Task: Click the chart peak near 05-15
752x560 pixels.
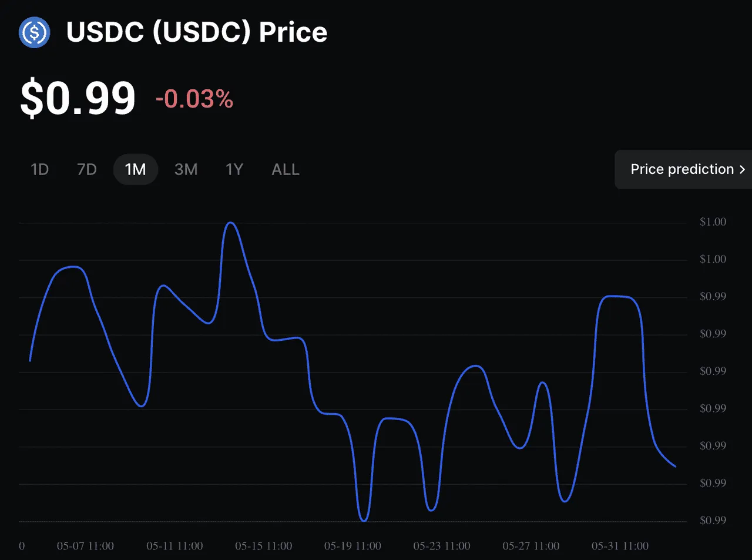Action: 231,223
